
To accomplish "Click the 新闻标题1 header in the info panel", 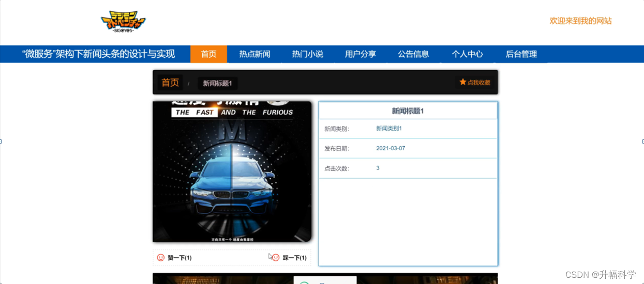I will coord(408,111).
